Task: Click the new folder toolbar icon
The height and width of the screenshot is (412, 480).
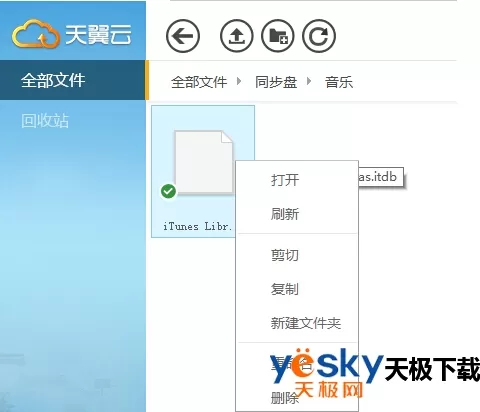Action: click(278, 36)
